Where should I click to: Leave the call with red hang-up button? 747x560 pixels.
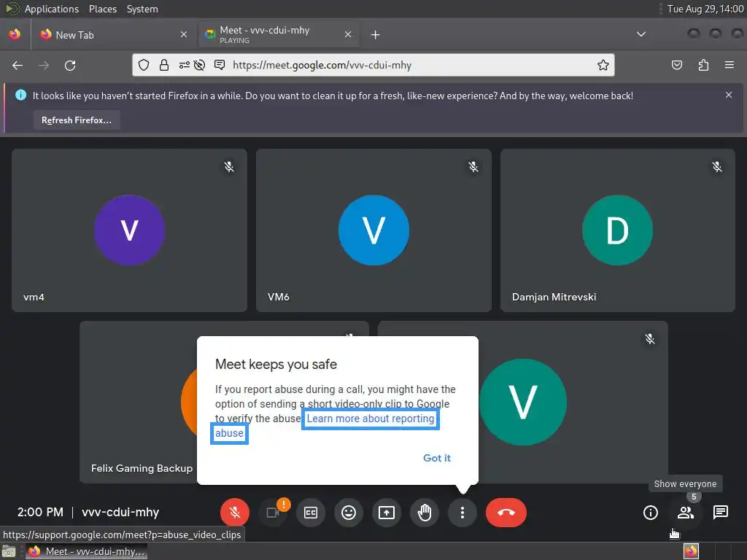click(x=506, y=513)
